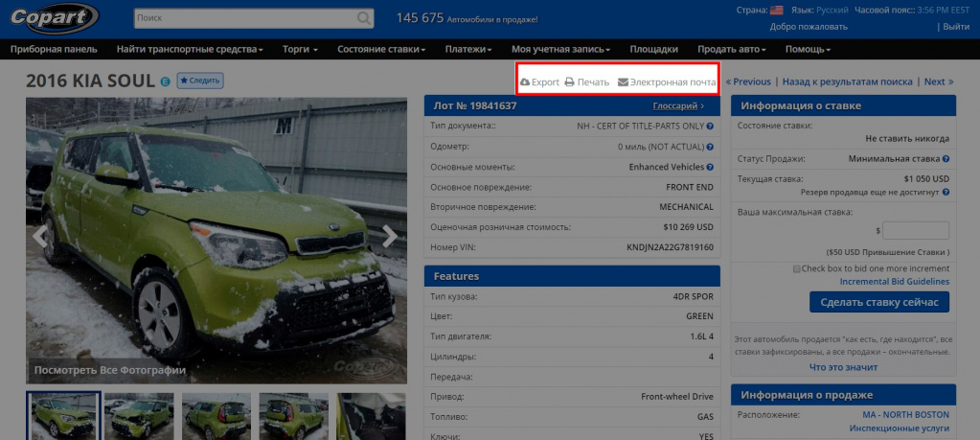Image resolution: width=980 pixels, height=440 pixels.
Task: Click current bid $1 050 USD
Action: [x=927, y=178]
